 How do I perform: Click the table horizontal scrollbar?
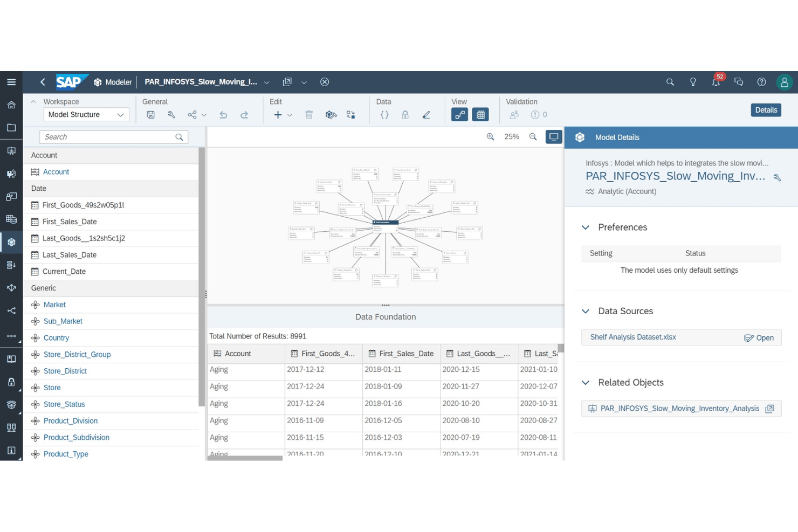(245, 458)
